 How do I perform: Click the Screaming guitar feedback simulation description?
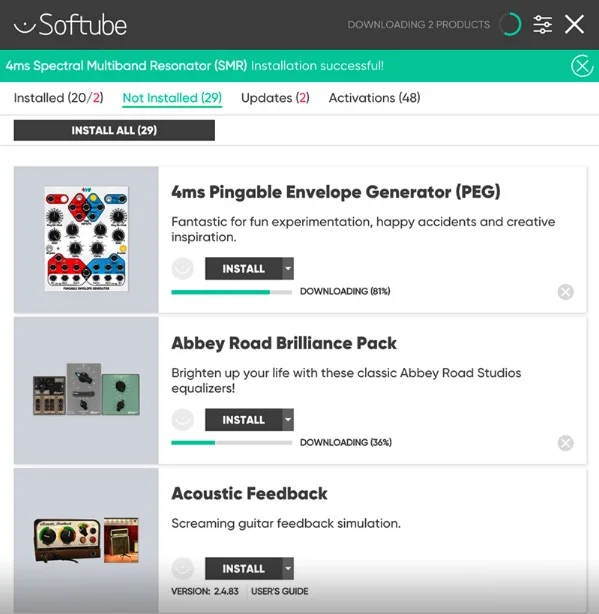click(286, 524)
